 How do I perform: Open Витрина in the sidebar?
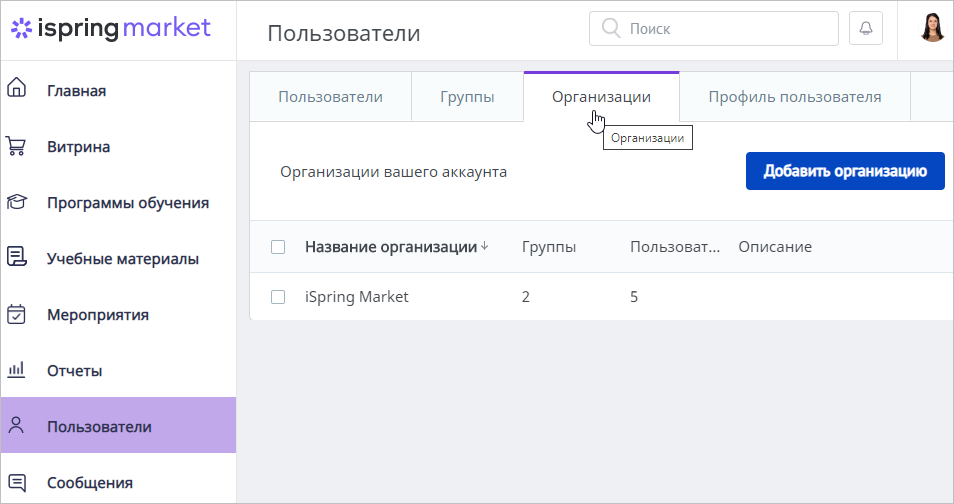pos(118,147)
